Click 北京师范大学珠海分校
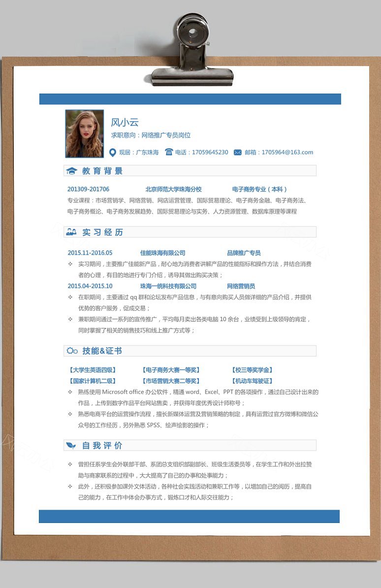 [174, 189]
